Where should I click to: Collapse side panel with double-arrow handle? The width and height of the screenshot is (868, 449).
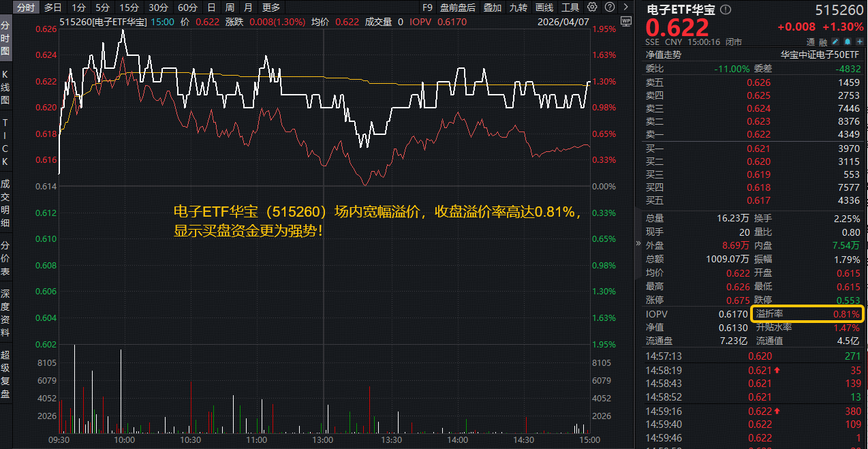[638, 243]
